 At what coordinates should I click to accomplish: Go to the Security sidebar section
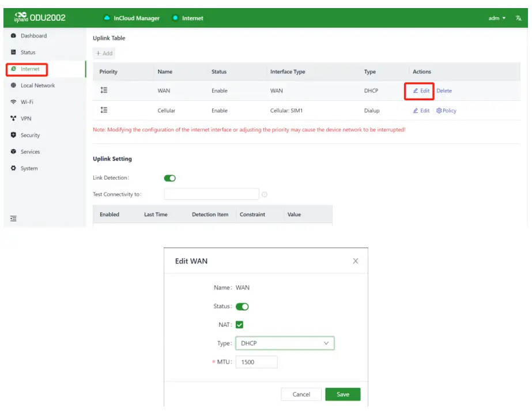[30, 135]
